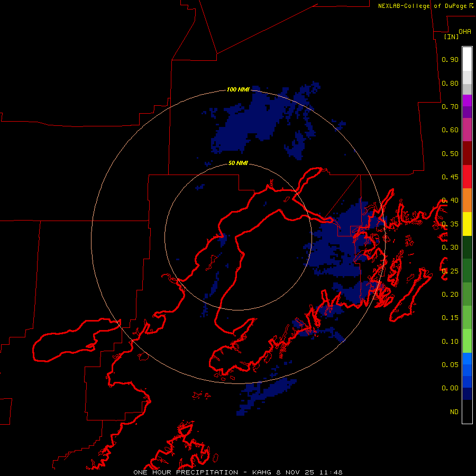Pick the bright magenta-purple legend swatch
This screenshot has width=476, height=476.
(467, 100)
